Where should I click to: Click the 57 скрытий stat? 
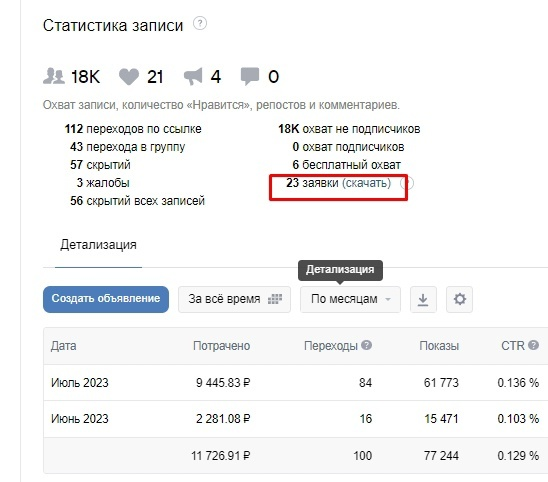click(100, 165)
